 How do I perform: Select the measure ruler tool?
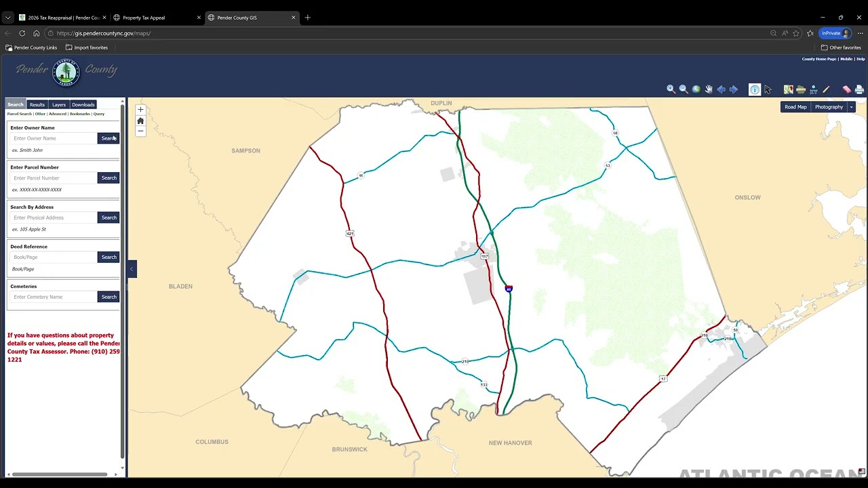pos(801,89)
